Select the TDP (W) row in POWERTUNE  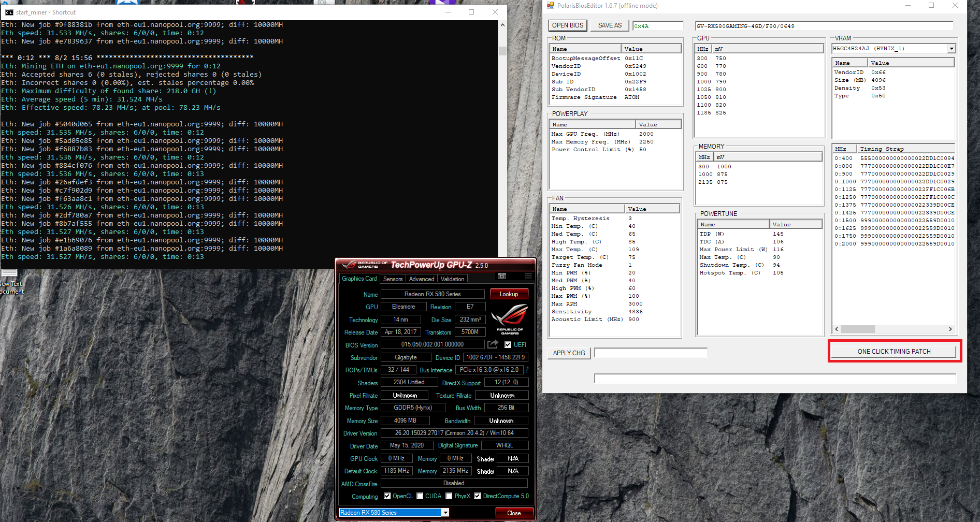pos(760,234)
